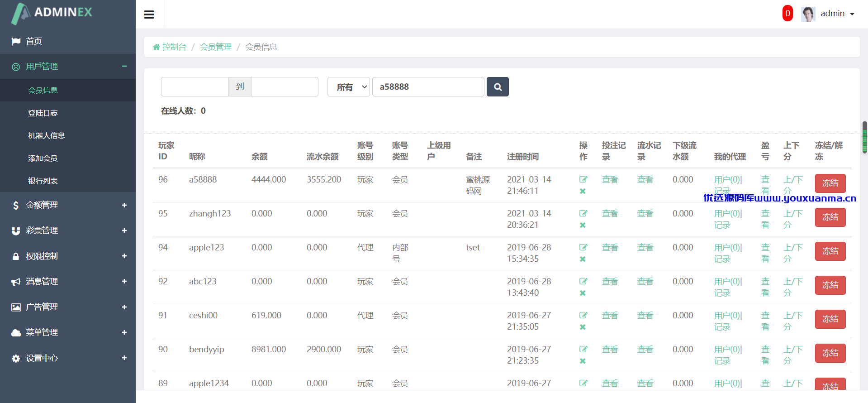The image size is (868, 403).
Task: Focus the start range input before 到
Action: click(194, 87)
